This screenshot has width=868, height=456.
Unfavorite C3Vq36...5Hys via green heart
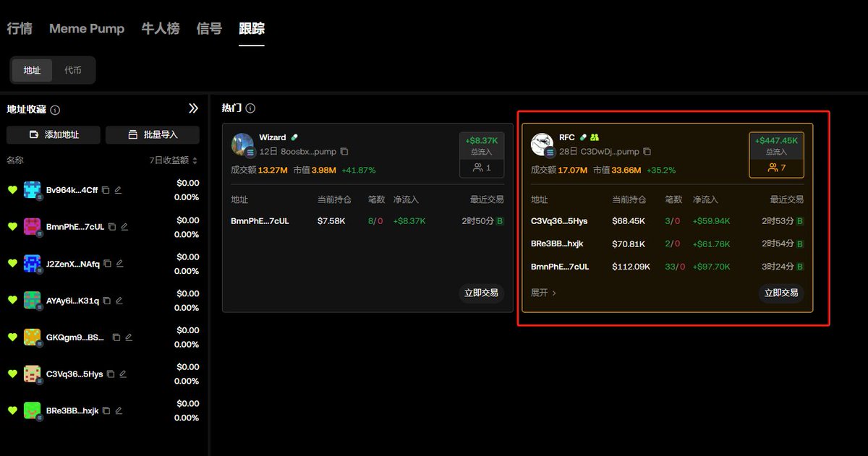(x=12, y=374)
